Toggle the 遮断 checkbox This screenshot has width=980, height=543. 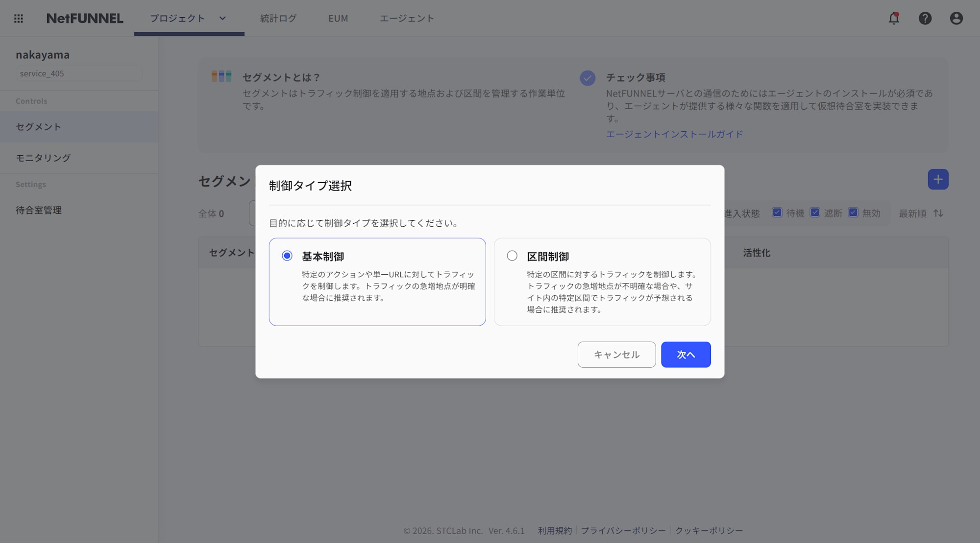pyautogui.click(x=814, y=212)
